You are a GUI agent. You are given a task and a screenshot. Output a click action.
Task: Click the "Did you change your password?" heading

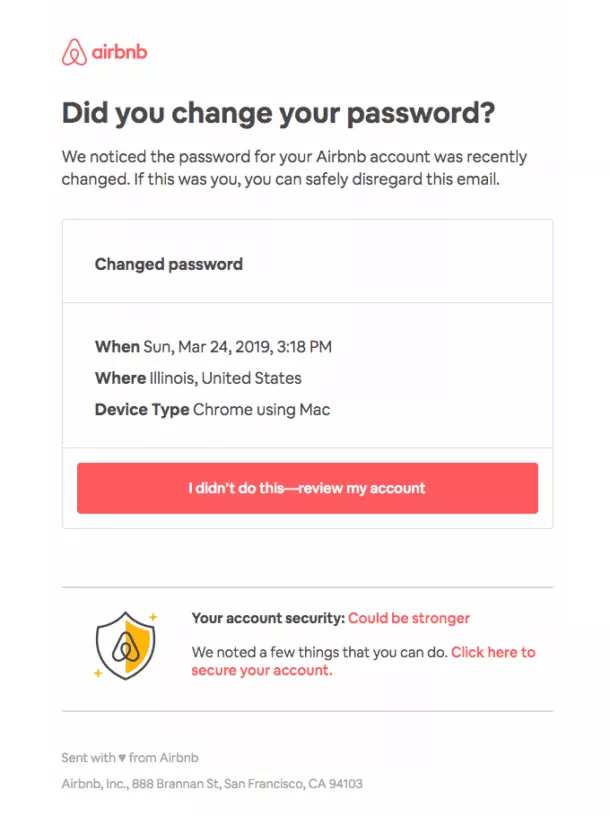point(278,112)
